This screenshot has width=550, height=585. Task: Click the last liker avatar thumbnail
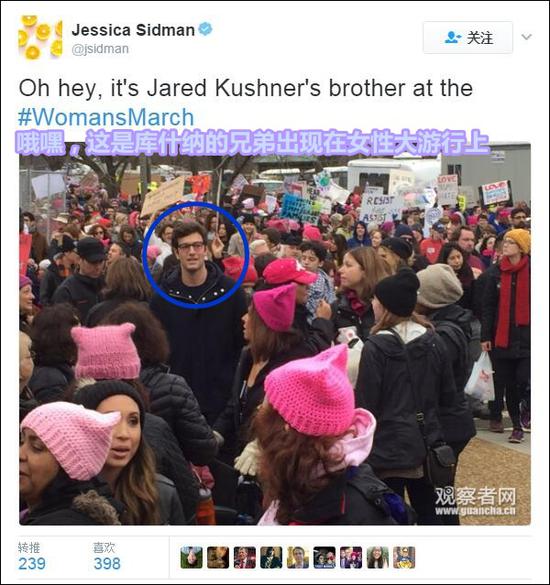coord(404,557)
